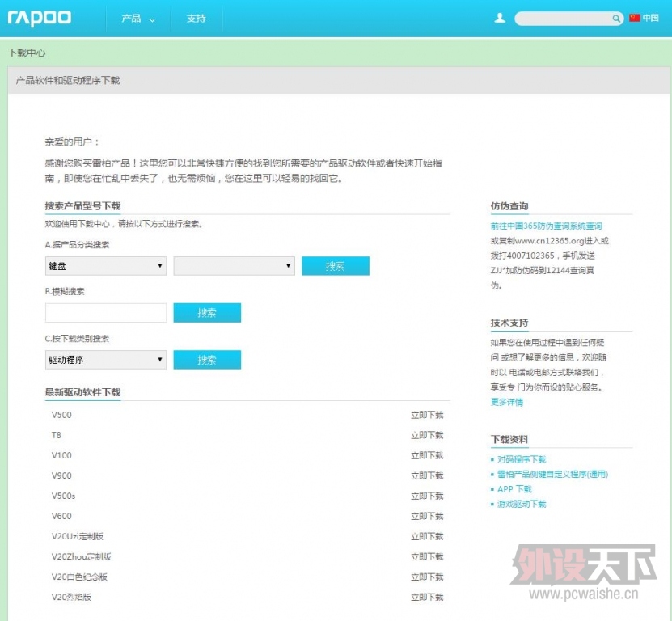Click the V600 driver entry
This screenshot has width=672, height=621.
click(61, 516)
